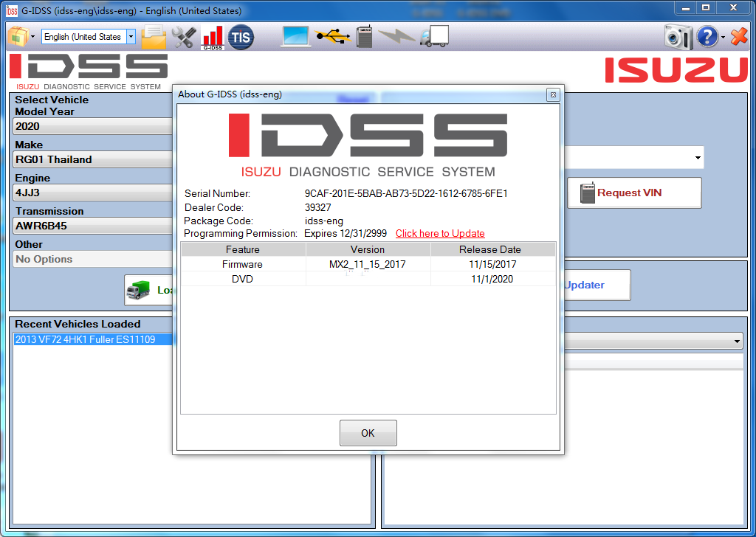Click OK in the About dialog
Viewport: 756px width, 537px height.
click(x=368, y=433)
